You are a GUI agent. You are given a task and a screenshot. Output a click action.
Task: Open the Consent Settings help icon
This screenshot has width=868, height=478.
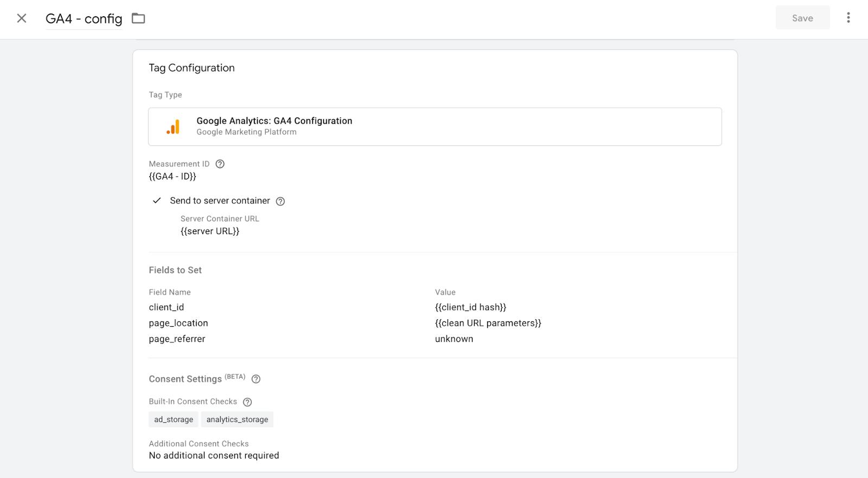coord(256,379)
